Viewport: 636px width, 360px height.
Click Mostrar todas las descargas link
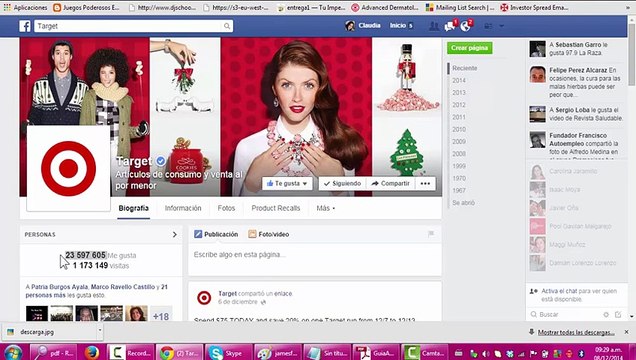(x=576, y=332)
